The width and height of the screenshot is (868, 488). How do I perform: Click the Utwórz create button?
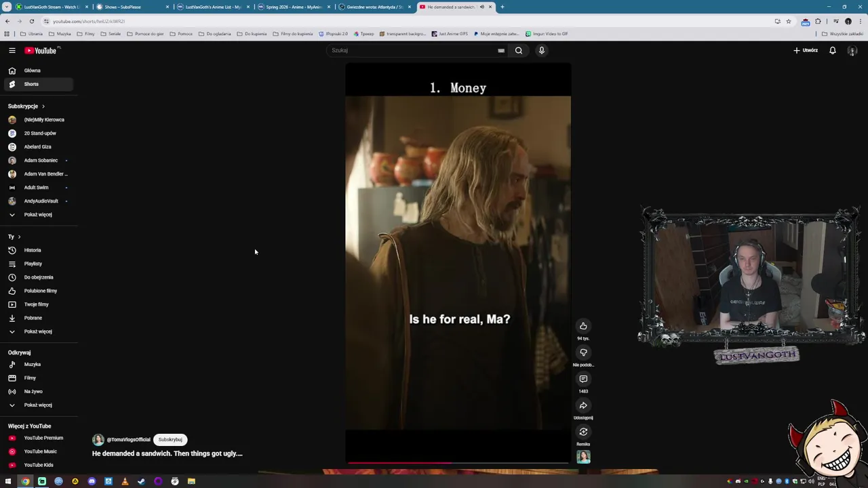coord(806,50)
